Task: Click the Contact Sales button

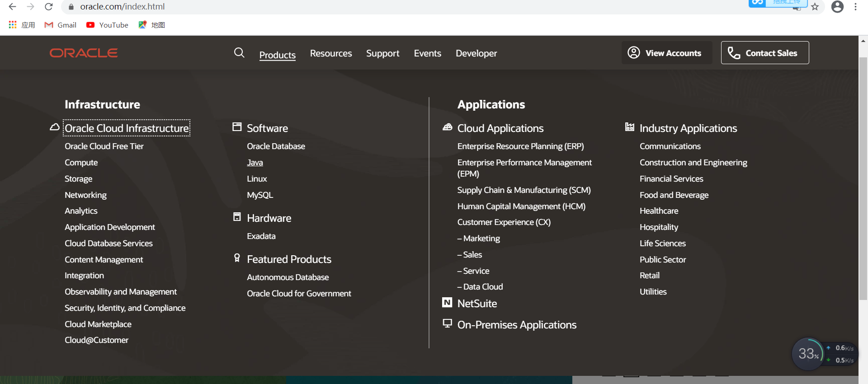Action: (x=765, y=53)
